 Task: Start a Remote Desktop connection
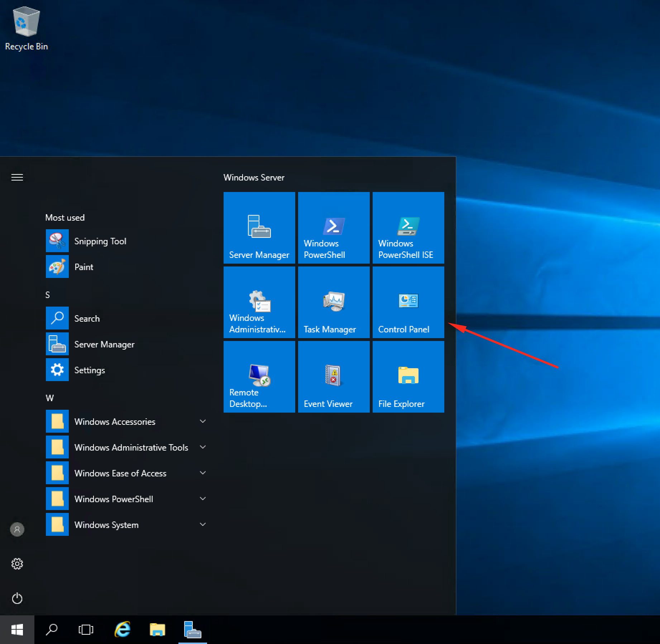[x=259, y=376]
